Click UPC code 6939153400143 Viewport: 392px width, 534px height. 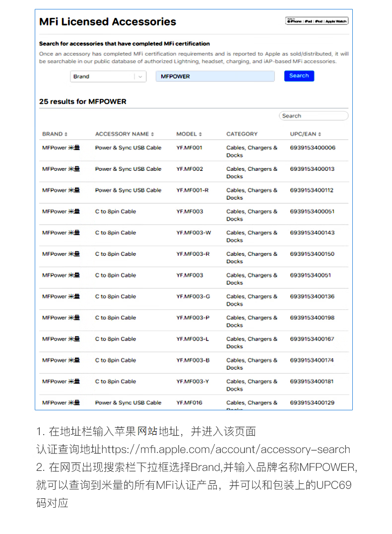[x=312, y=232]
